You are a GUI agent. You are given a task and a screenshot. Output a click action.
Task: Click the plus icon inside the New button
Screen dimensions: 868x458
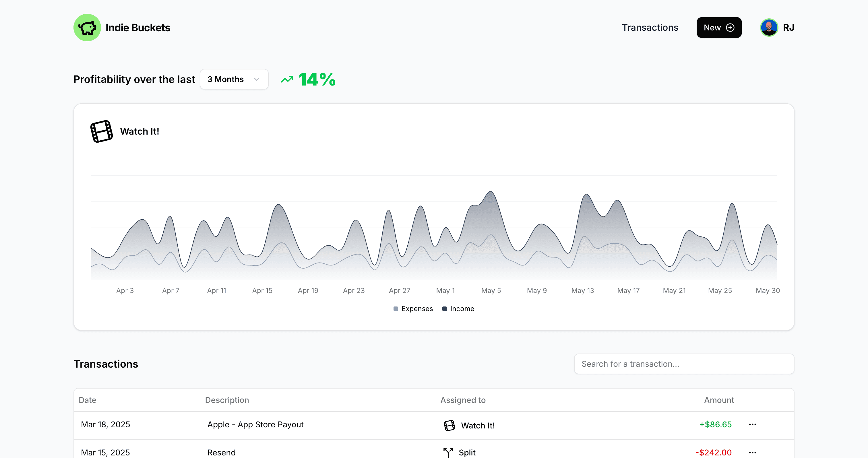tap(730, 27)
